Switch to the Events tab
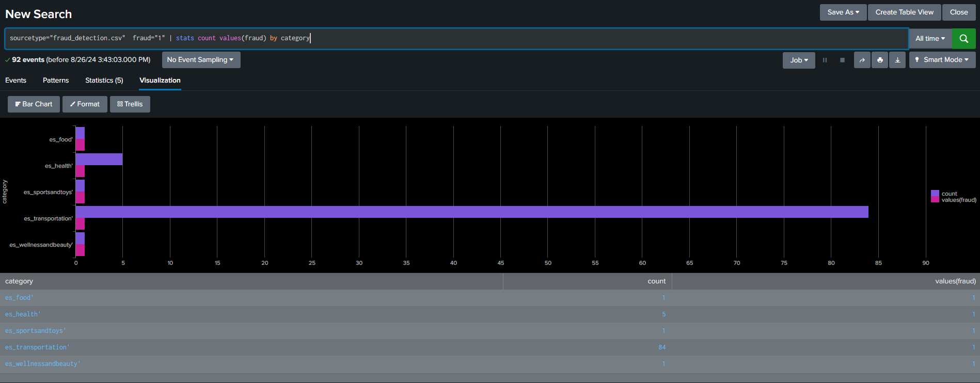This screenshot has width=980, height=383. pos(15,81)
